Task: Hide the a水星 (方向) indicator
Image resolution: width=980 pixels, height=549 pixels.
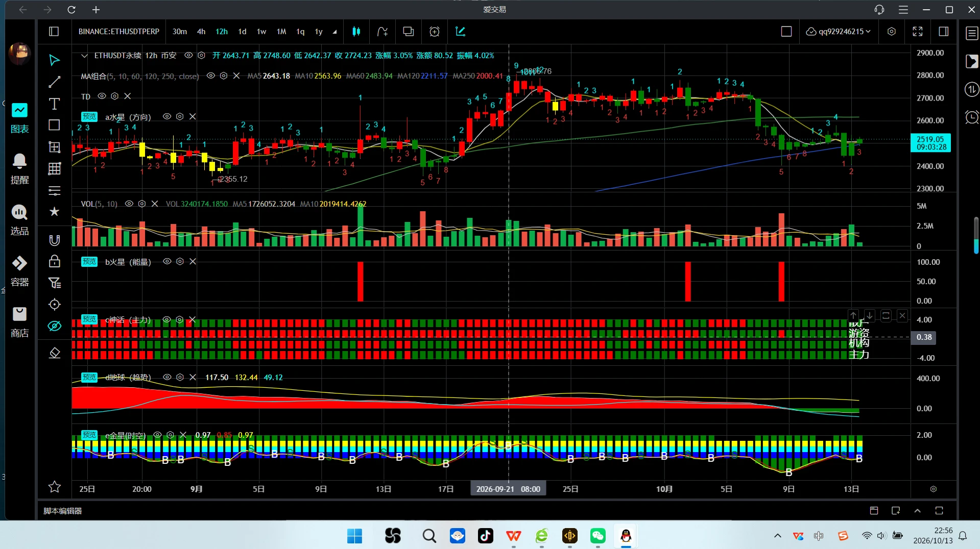Action: (x=166, y=116)
